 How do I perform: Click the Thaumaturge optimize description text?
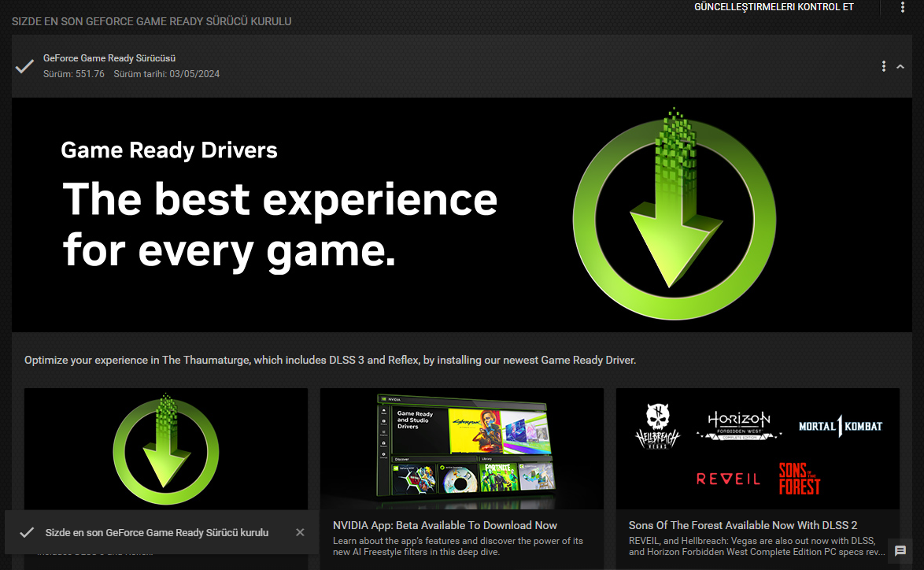coord(330,360)
